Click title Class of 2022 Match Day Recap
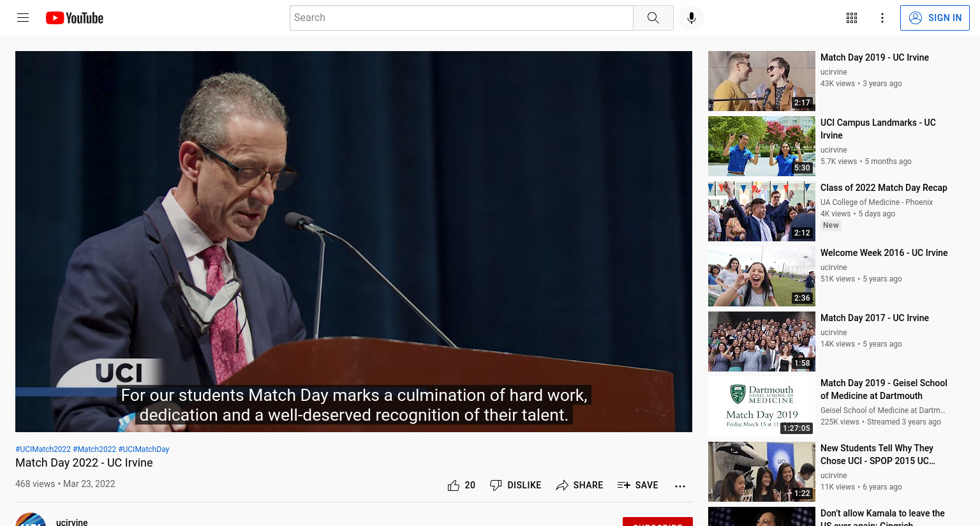This screenshot has height=526, width=980. pyautogui.click(x=884, y=188)
